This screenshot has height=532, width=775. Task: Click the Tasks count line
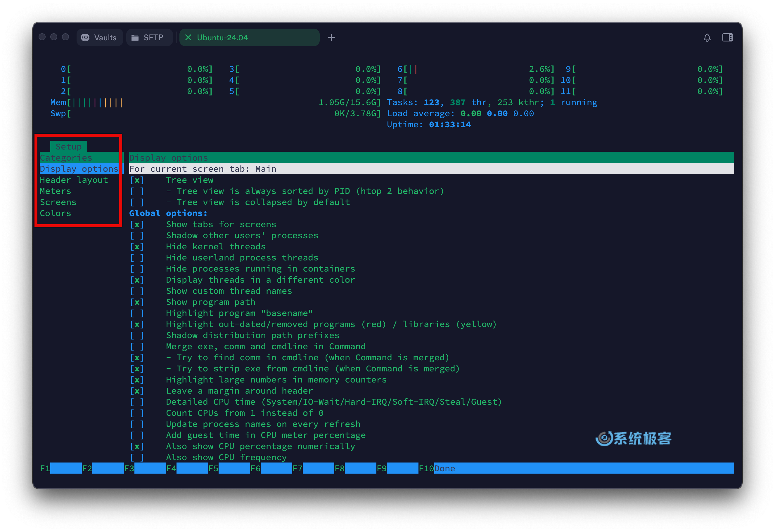click(x=492, y=102)
